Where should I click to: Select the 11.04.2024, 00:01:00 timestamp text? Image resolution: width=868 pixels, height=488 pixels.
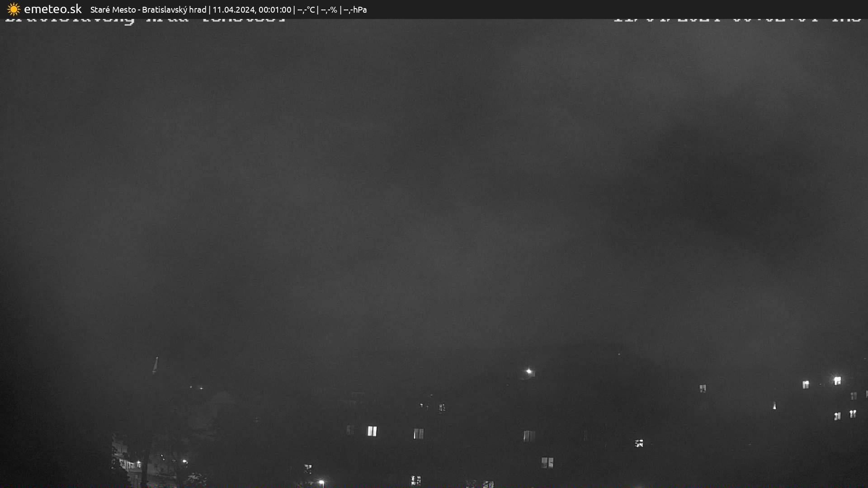pyautogui.click(x=252, y=9)
